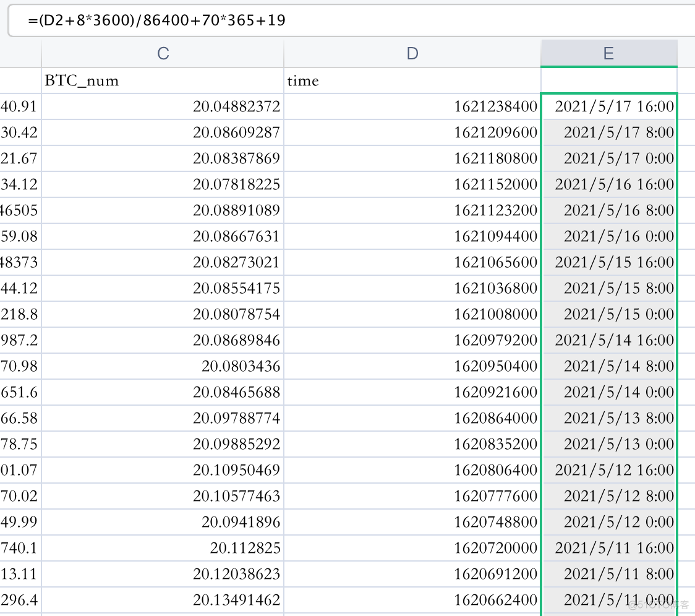Select cell with value 20.08387869
The width and height of the screenshot is (695, 616).
click(x=163, y=158)
